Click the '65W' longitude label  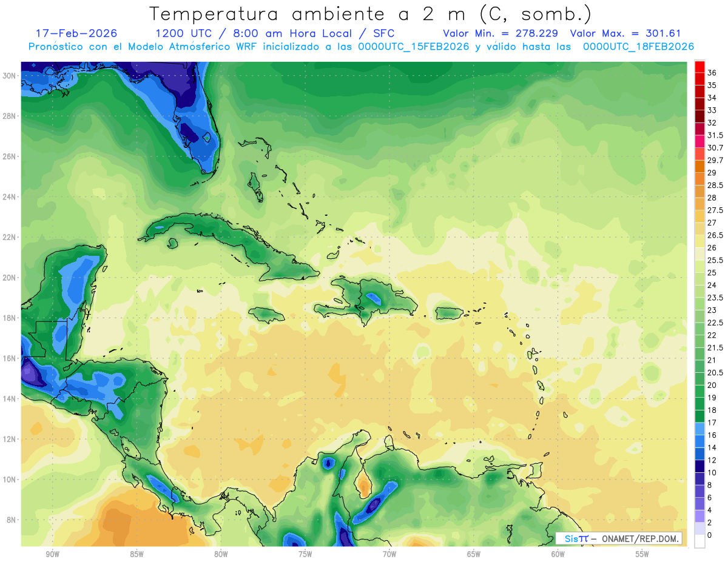click(474, 554)
